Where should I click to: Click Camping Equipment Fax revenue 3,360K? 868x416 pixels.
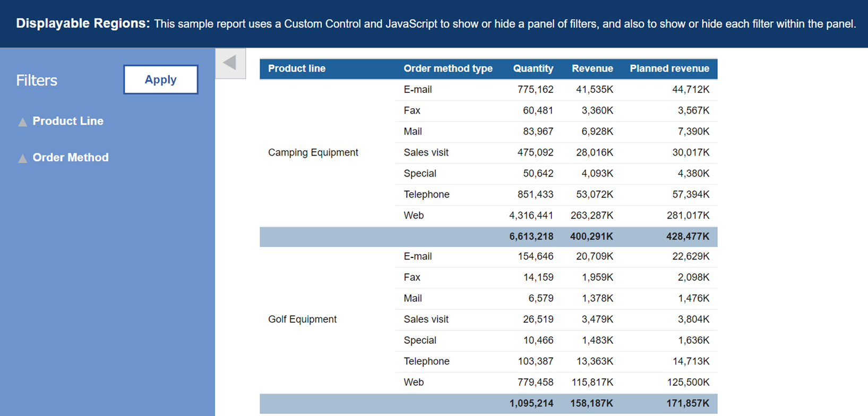coord(597,110)
